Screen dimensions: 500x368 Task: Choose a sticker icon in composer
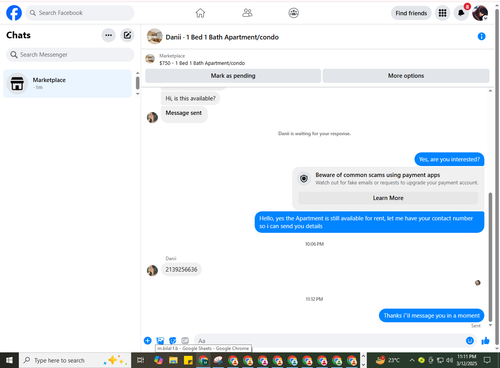point(172,340)
